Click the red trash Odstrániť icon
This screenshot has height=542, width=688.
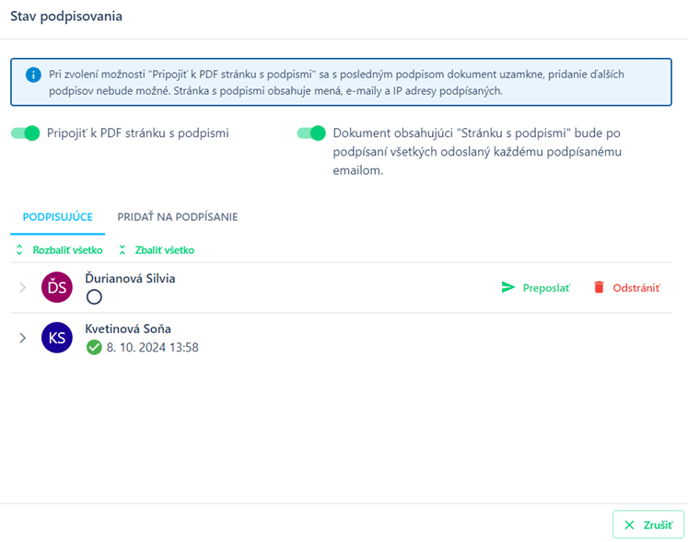tap(599, 287)
